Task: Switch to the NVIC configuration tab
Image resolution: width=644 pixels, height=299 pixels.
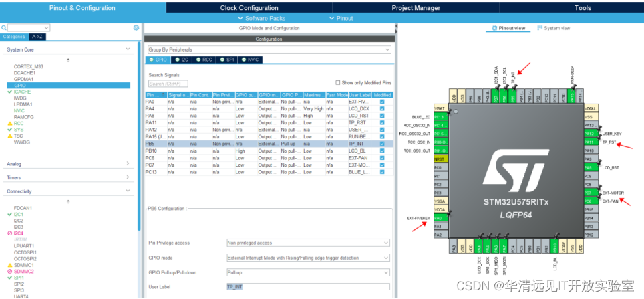Action: (250, 60)
